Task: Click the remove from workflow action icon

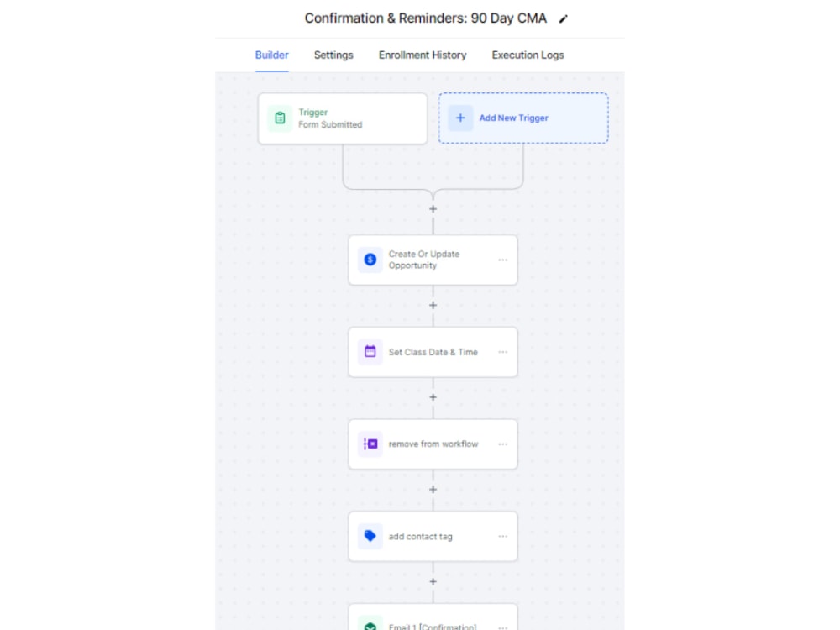Action: click(370, 444)
